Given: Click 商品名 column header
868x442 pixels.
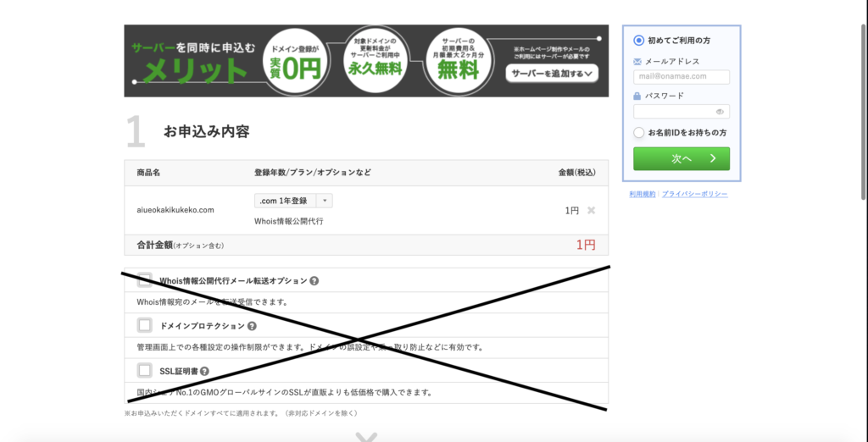Looking at the screenshot, I should click(x=148, y=173).
